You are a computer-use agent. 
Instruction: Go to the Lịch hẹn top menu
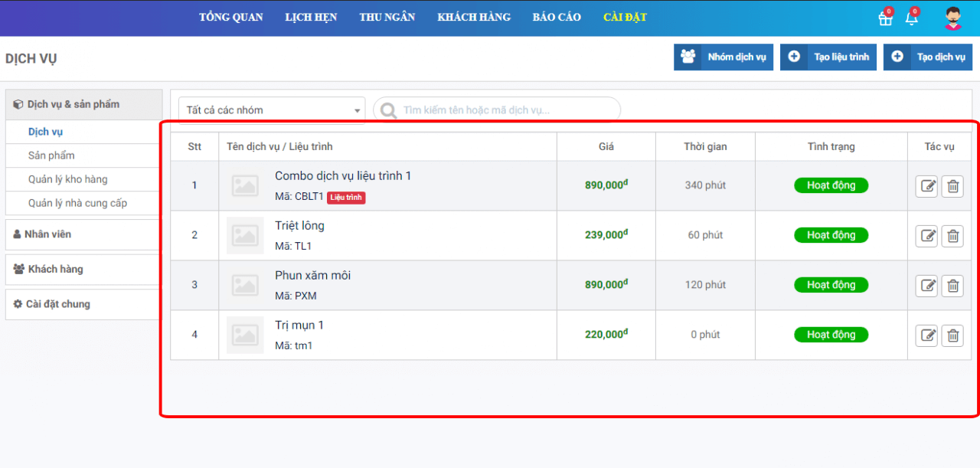point(311,18)
